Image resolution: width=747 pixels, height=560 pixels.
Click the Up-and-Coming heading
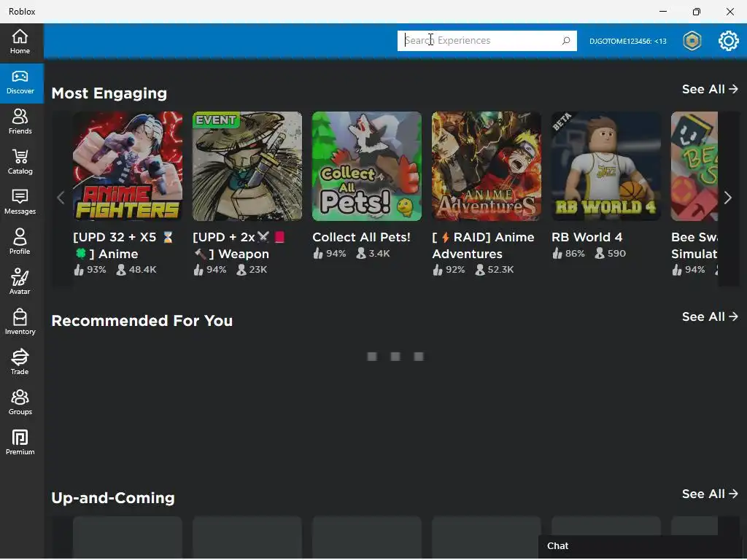[113, 498]
